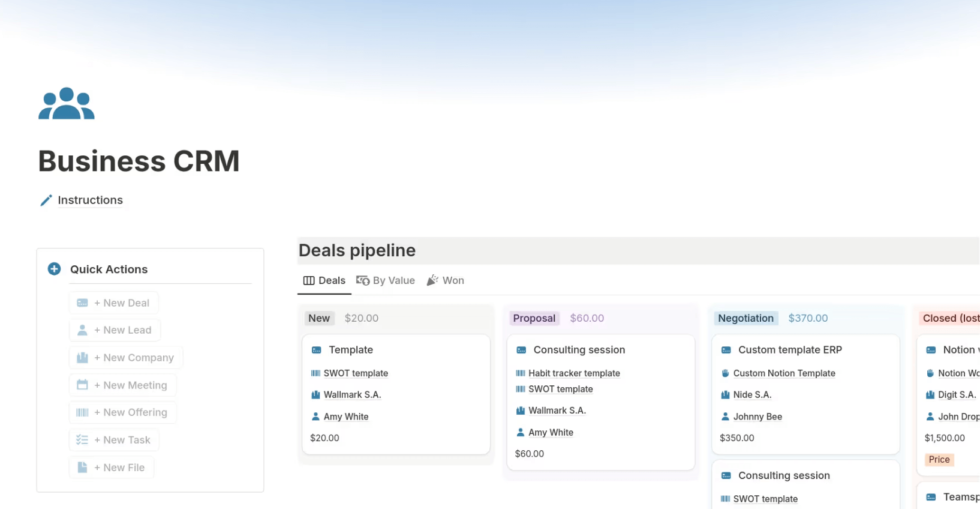980x509 pixels.
Task: Click the Deals pipeline heading
Action: pos(357,250)
